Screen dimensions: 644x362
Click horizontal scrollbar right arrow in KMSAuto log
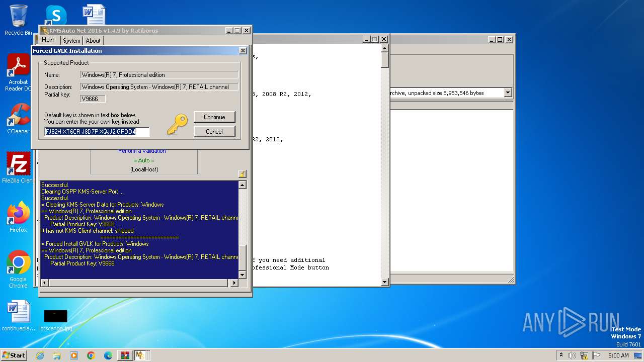233,283
